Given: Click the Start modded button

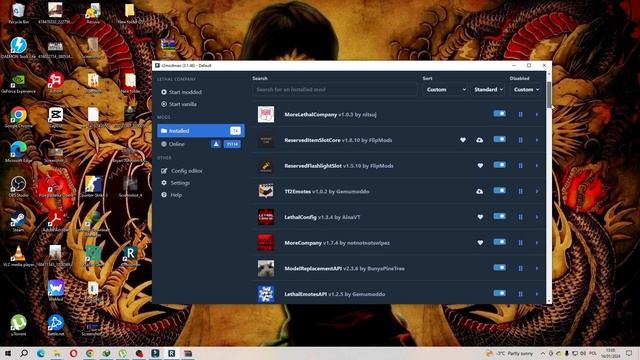Looking at the screenshot, I should [181, 92].
